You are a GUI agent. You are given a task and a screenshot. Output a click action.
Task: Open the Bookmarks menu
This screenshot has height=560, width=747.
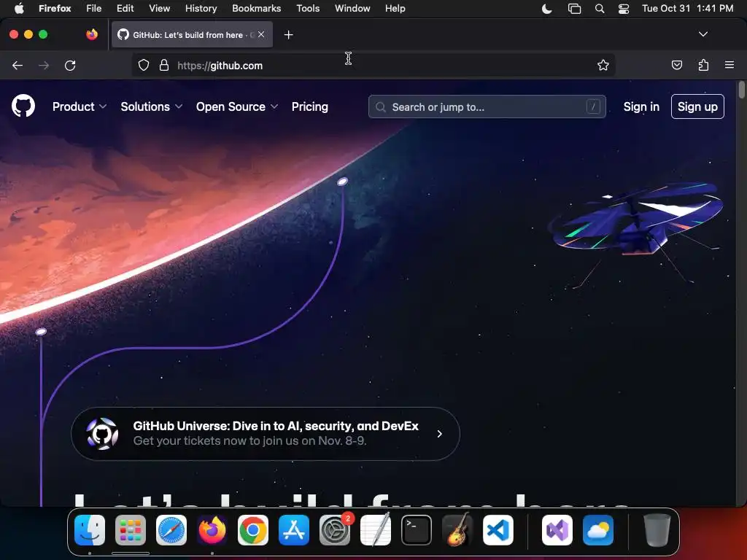(256, 8)
